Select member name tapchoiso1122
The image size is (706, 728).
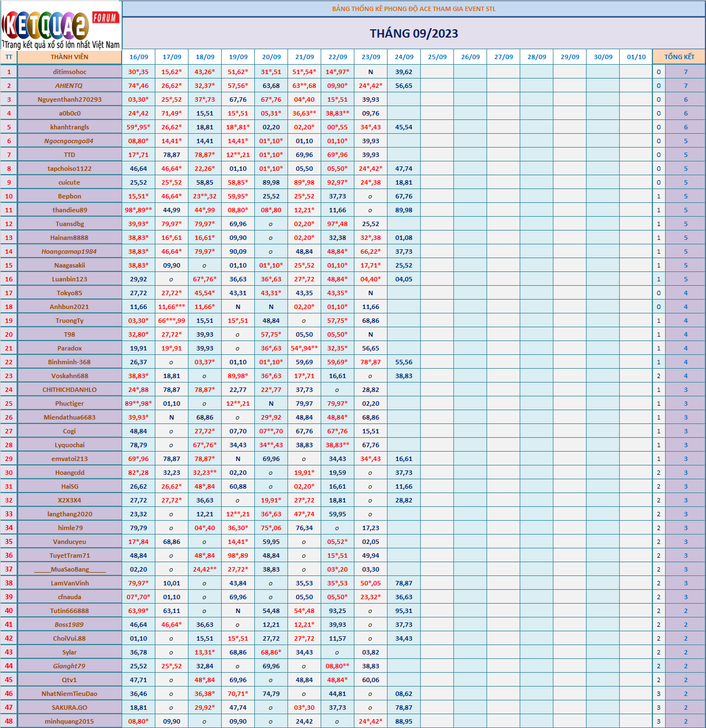coord(70,169)
